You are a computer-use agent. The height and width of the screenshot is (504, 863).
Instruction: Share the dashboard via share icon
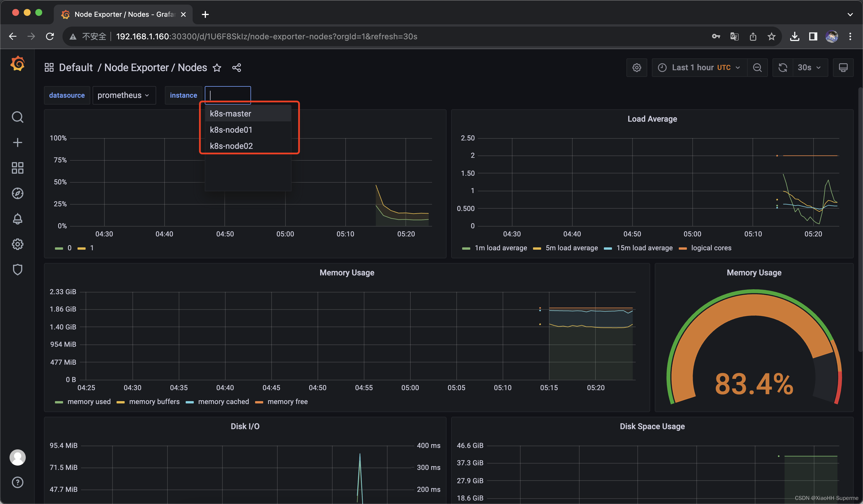(x=237, y=68)
